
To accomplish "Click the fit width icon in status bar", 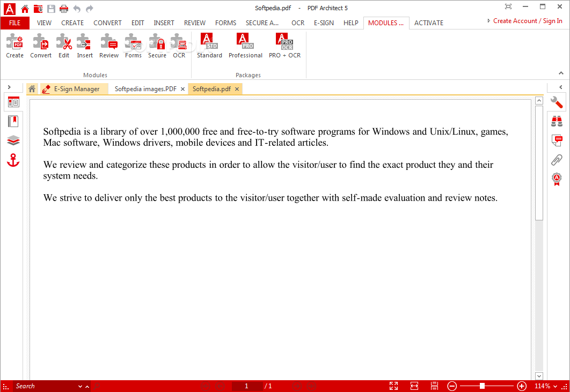I will 414,386.
